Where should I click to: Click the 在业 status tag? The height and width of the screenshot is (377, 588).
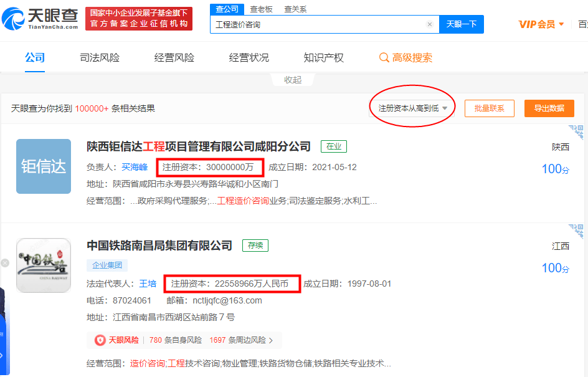point(334,146)
